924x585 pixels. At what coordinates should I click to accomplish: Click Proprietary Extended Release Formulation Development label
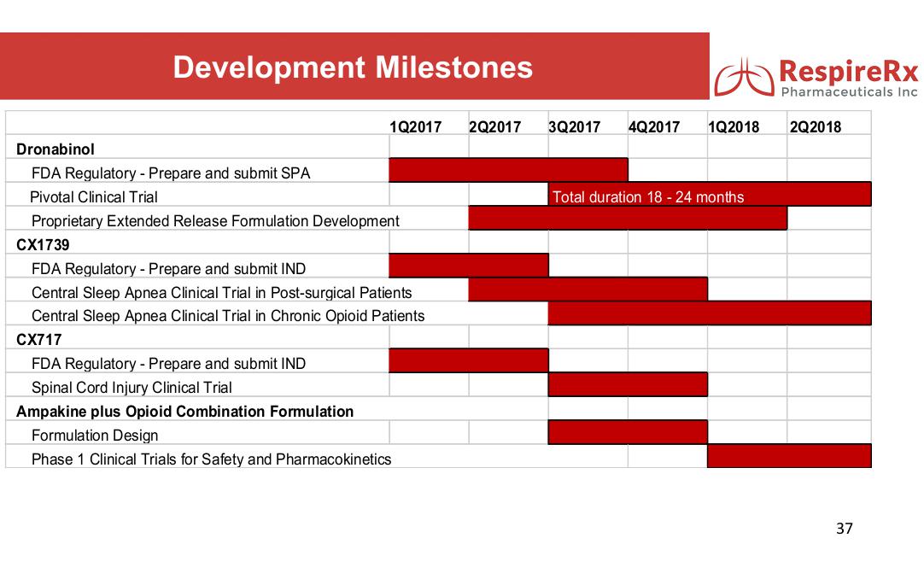tap(215, 221)
